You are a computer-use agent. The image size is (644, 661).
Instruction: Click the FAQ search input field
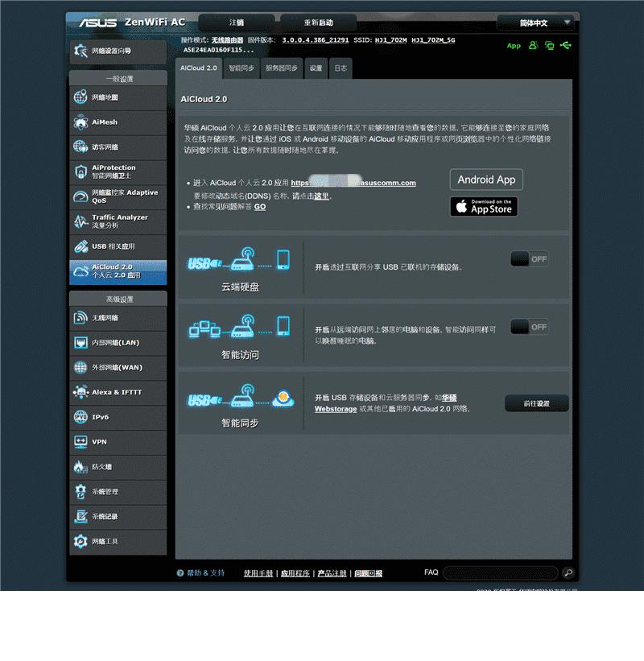[500, 572]
